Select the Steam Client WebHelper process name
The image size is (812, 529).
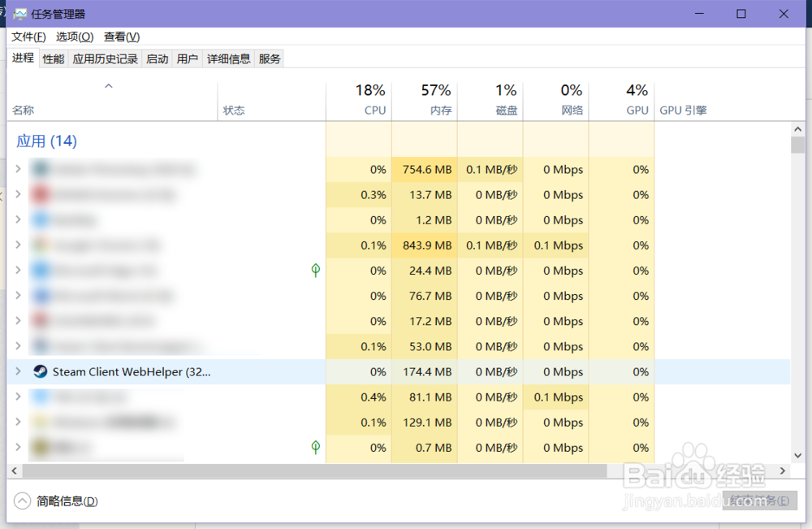click(x=132, y=371)
